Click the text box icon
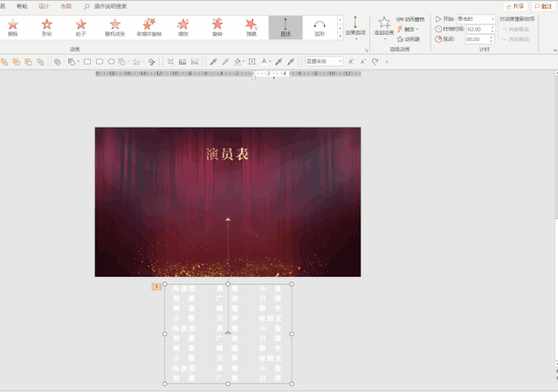Screen dimensions: 558x392 tap(252, 62)
